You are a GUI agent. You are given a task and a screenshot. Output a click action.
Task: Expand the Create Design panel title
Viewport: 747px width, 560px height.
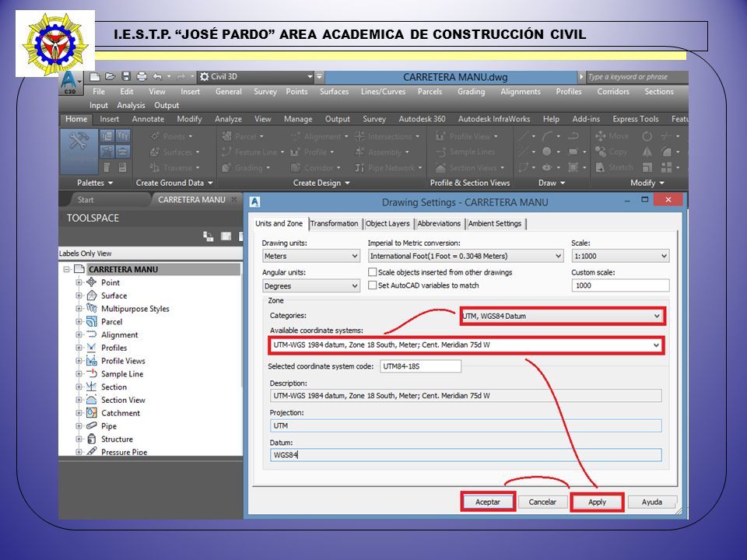[321, 183]
